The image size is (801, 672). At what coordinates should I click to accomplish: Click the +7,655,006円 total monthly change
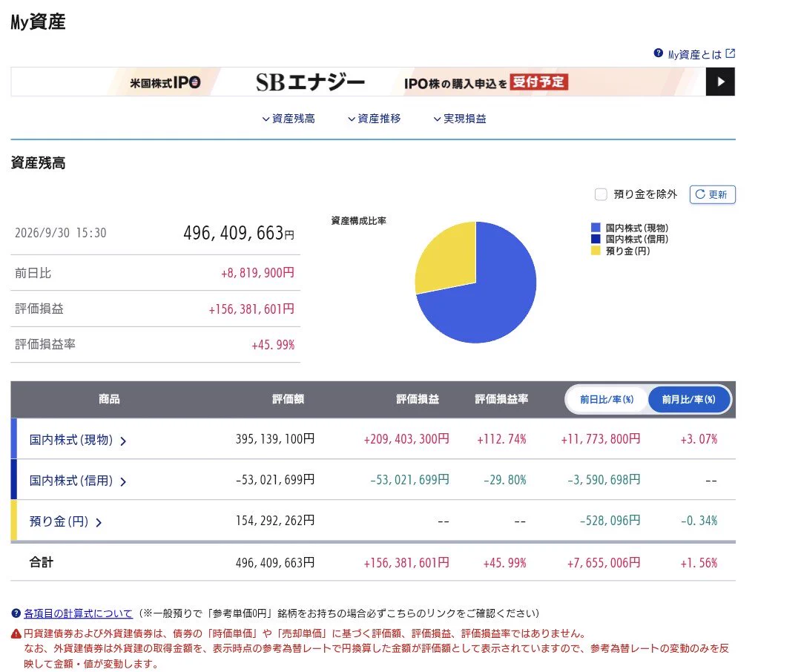click(x=603, y=563)
